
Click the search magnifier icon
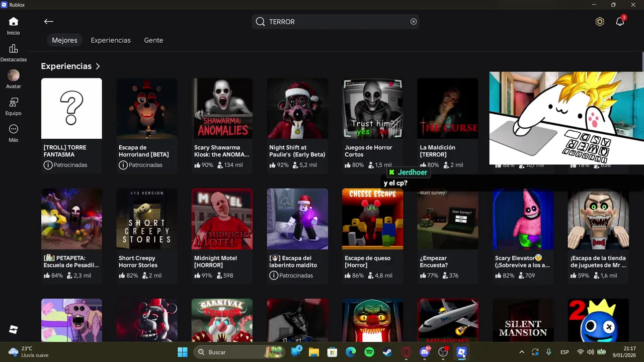point(260,22)
